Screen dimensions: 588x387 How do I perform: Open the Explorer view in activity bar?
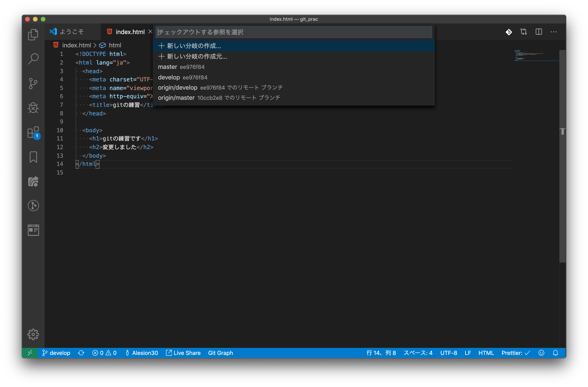[33, 34]
